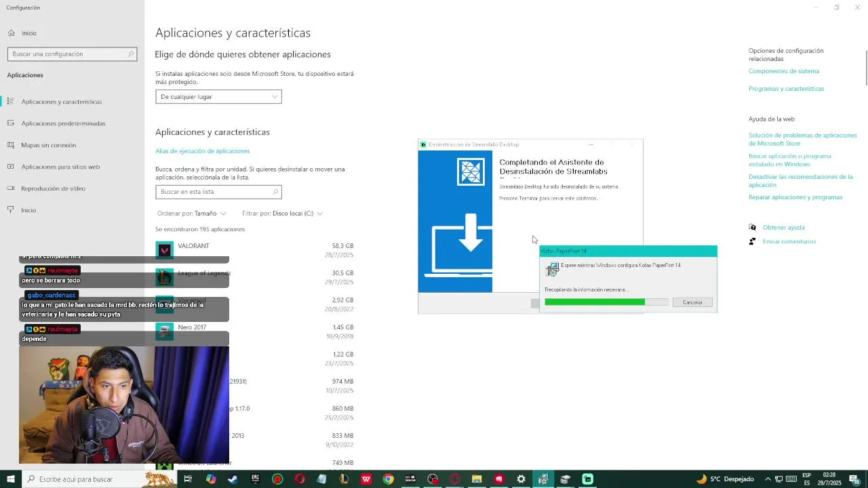Click the VALORANT app icon in list
Screen dimensions: 868x488
coord(164,250)
